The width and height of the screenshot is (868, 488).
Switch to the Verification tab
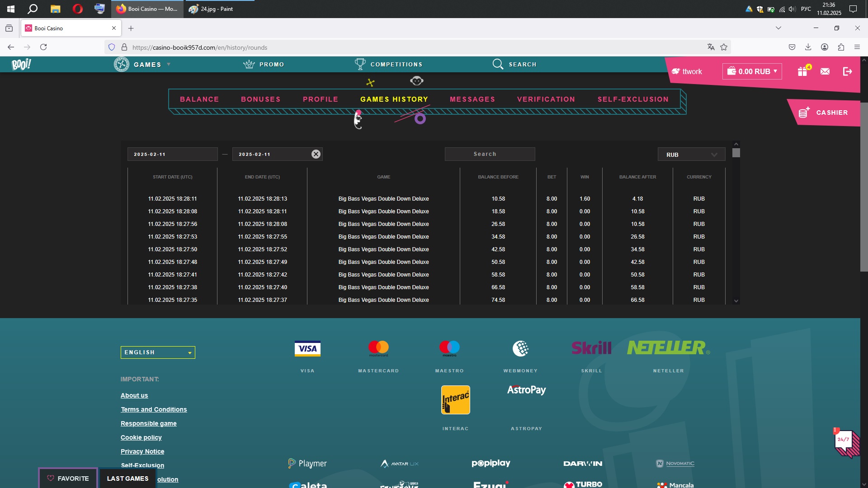pos(546,99)
